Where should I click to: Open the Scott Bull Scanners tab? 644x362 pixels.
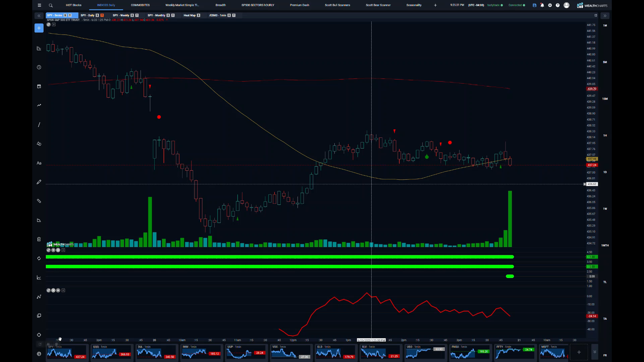(x=337, y=5)
